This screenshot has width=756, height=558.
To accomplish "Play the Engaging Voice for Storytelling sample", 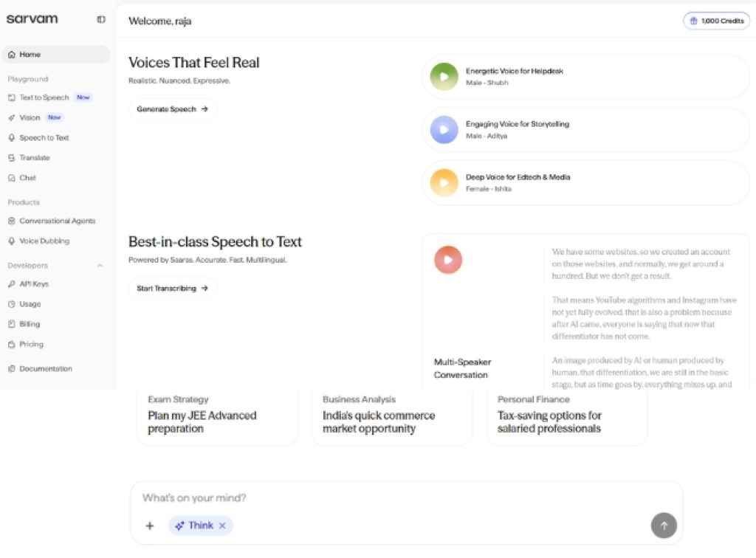I will coord(444,130).
